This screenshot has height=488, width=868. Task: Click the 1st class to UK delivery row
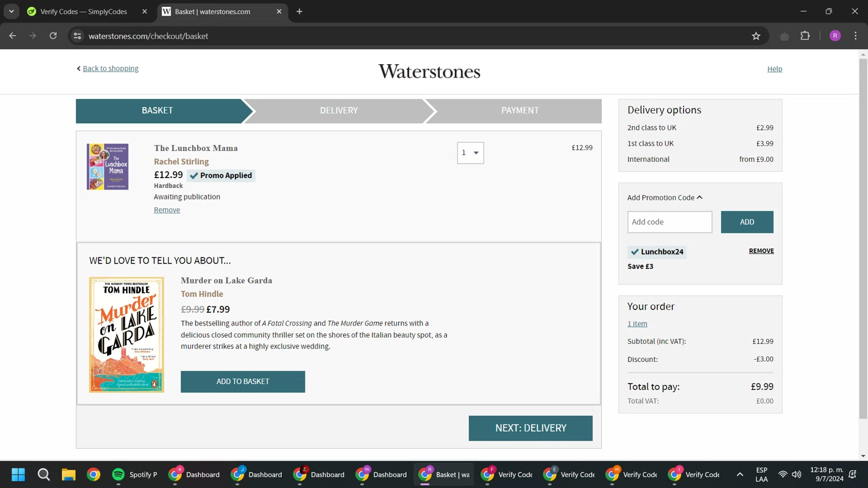pos(700,143)
